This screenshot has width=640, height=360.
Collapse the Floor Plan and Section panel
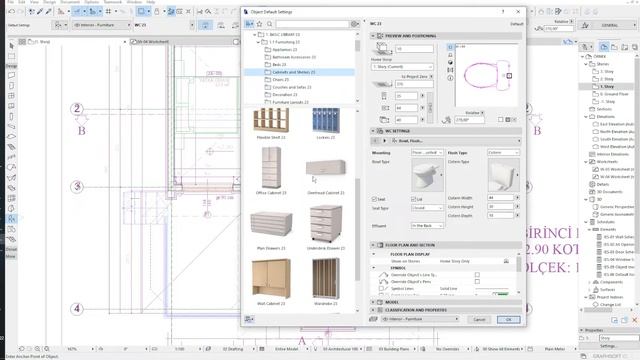tap(373, 245)
